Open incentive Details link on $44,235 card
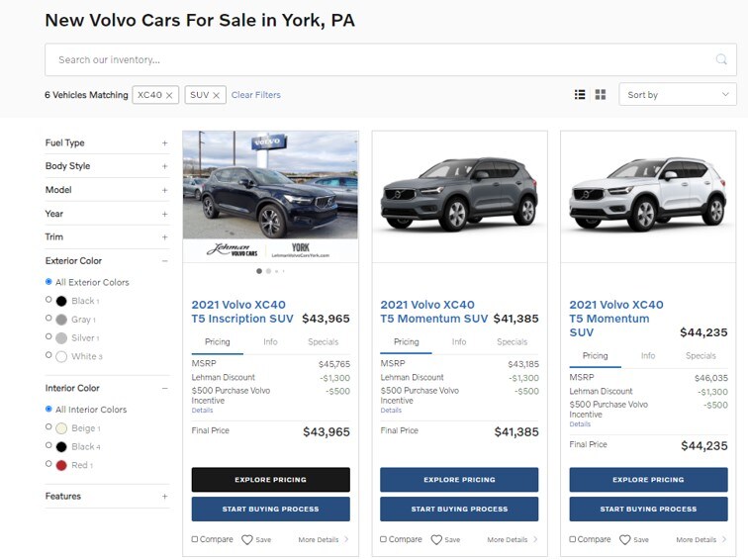The image size is (748, 560). pos(580,424)
